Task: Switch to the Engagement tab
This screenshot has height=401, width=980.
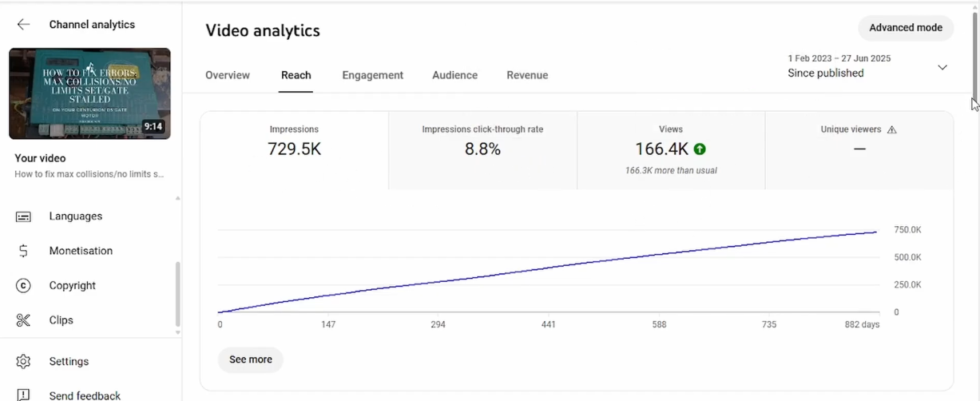Action: pos(372,75)
